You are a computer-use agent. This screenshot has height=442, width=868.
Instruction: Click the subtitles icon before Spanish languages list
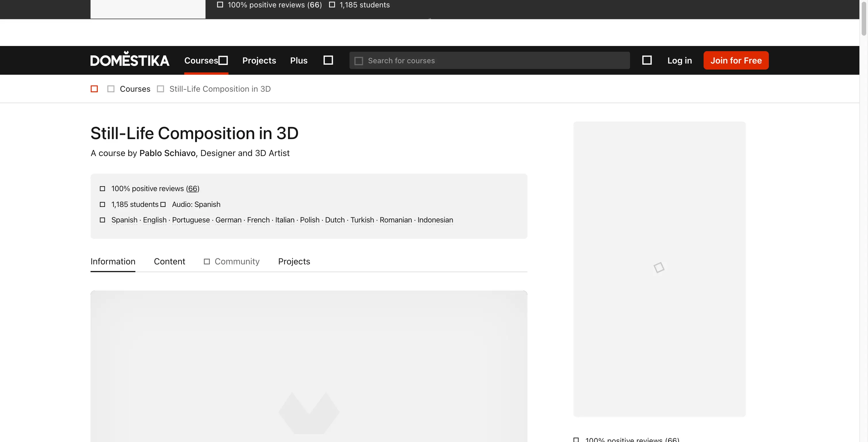(x=102, y=220)
